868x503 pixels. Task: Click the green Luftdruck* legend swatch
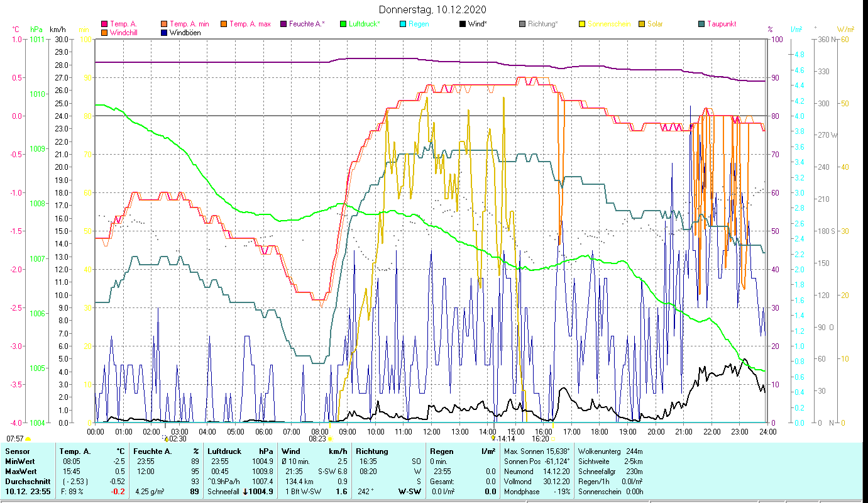343,24
